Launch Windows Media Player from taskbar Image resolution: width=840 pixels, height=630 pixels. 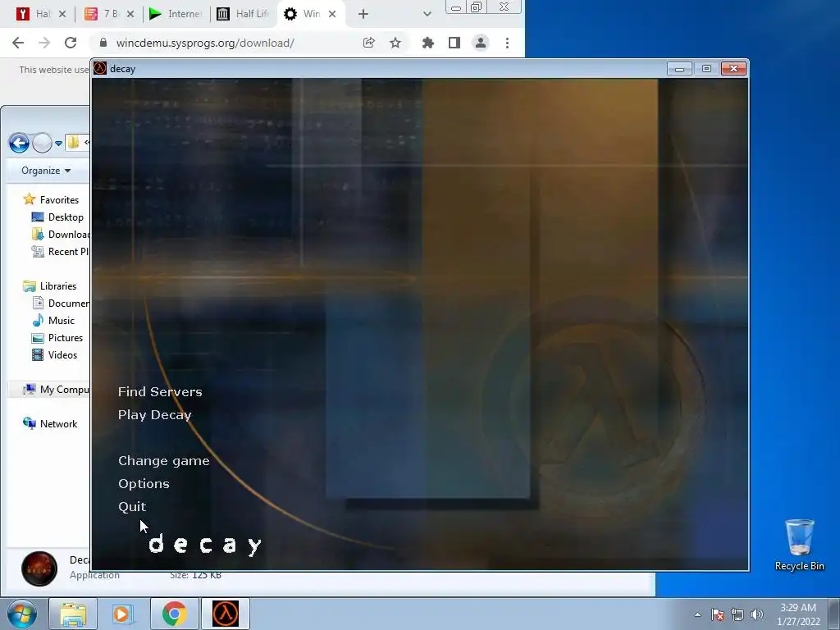tap(122, 614)
